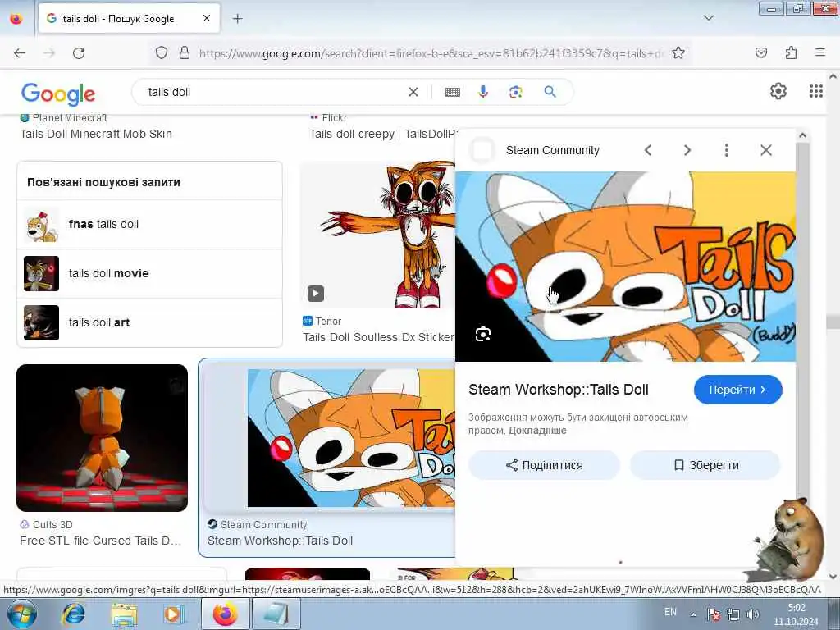Viewport: 840px width, 630px height.
Task: Click the padlock site security icon
Action: click(185, 53)
